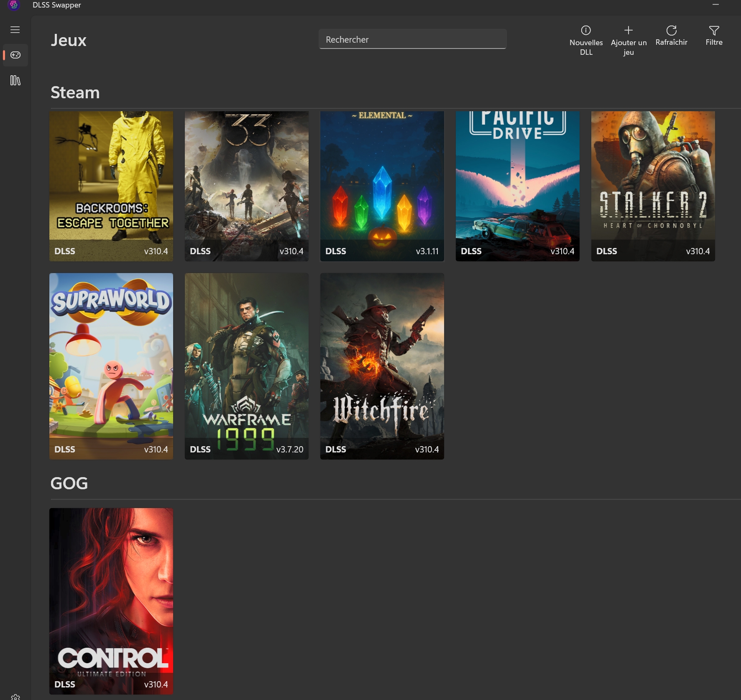741x700 pixels.
Task: Click the Ajouter un jeu plus icon
Action: [628, 30]
